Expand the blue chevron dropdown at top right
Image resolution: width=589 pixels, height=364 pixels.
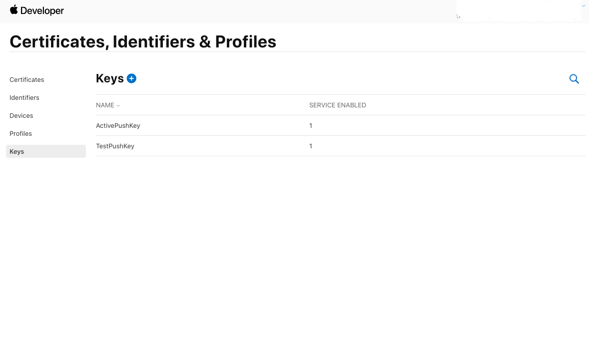(583, 5)
